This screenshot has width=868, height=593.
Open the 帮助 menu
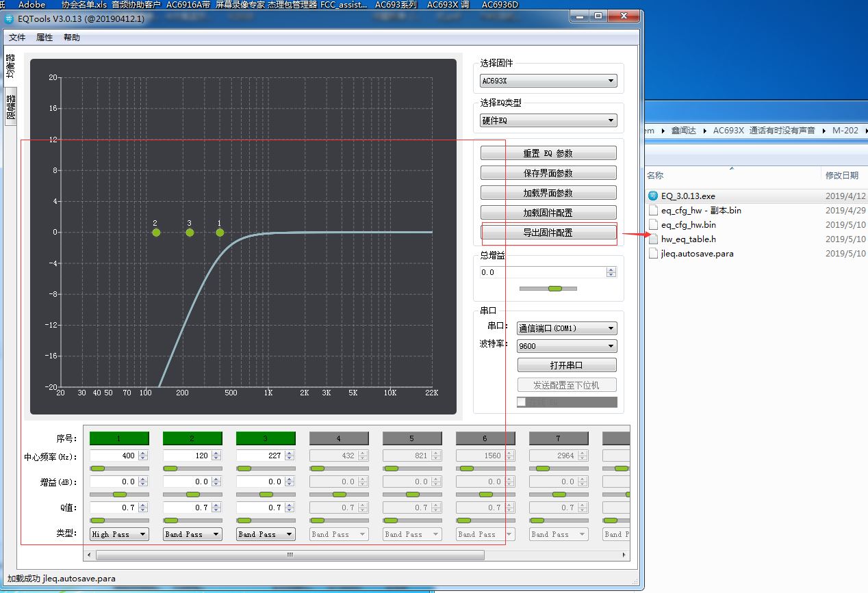tap(71, 38)
